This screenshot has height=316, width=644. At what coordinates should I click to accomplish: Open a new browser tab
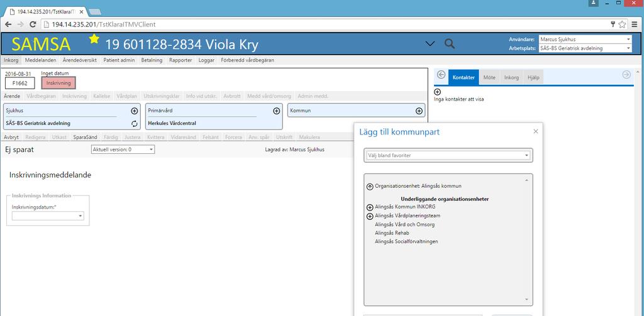click(95, 12)
